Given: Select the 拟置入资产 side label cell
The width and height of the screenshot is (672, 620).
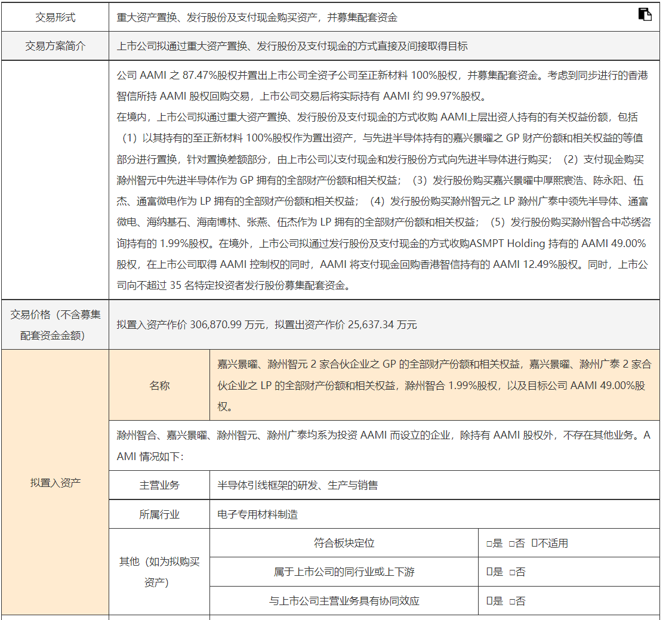Looking at the screenshot, I should [x=55, y=482].
